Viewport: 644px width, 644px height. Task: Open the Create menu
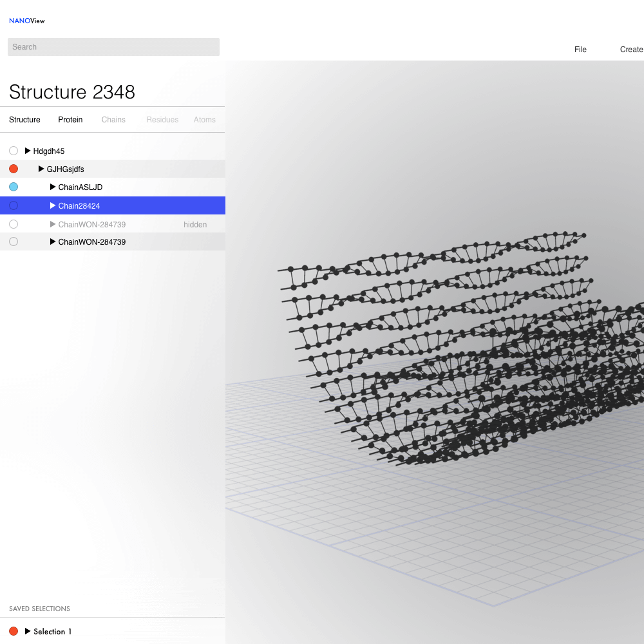click(x=631, y=50)
